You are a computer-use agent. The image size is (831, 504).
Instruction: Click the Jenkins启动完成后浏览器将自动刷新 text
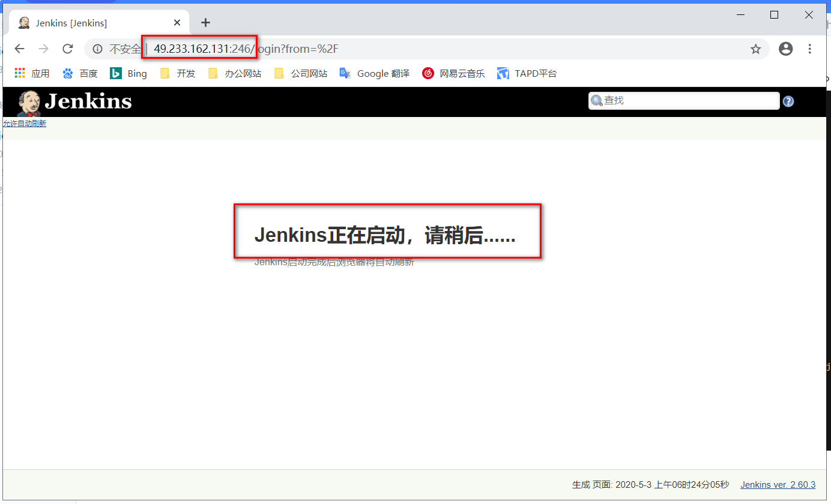pyautogui.click(x=334, y=262)
